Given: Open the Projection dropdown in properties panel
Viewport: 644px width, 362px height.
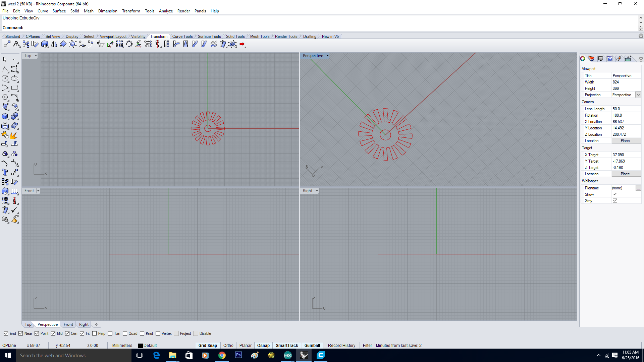Looking at the screenshot, I should (638, 95).
